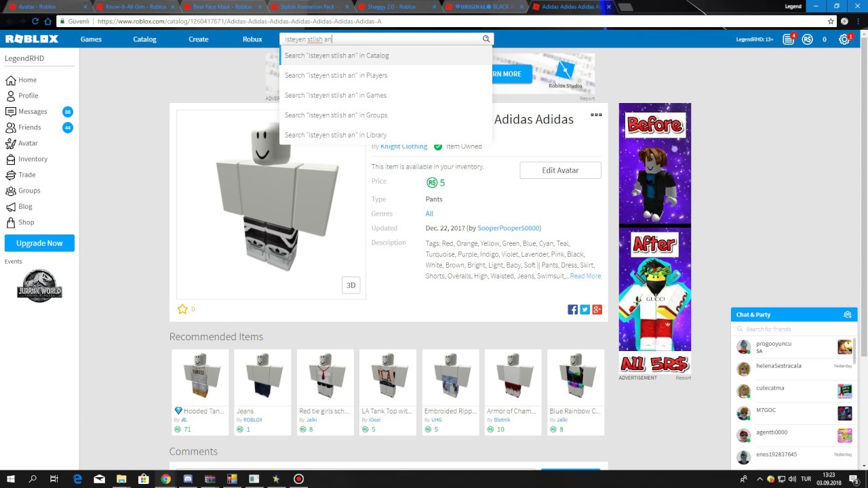Select Search in Library suggestion
This screenshot has width=868, height=488.
click(386, 135)
